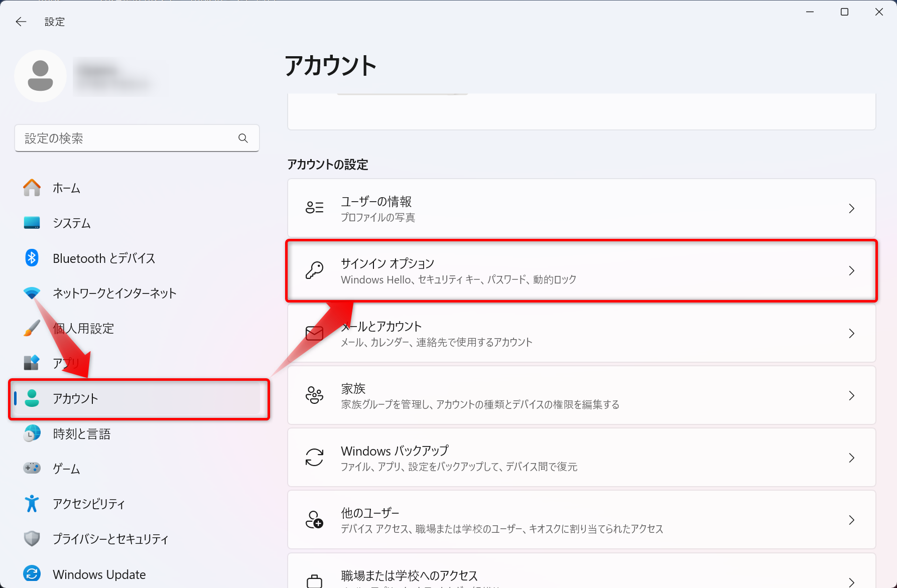Click the 他のユーザー add person icon

coord(315,520)
